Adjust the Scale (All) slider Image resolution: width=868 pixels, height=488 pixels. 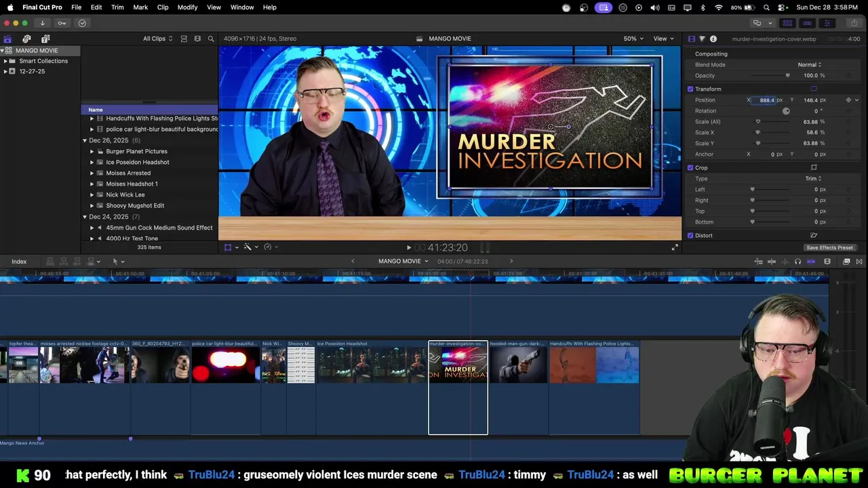(771, 122)
